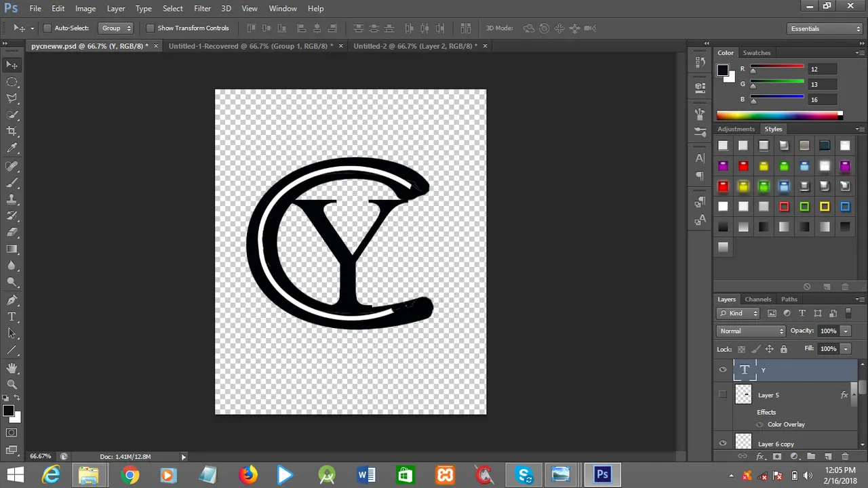The height and width of the screenshot is (488, 868).
Task: Open status bar info arrow
Action: point(183,457)
